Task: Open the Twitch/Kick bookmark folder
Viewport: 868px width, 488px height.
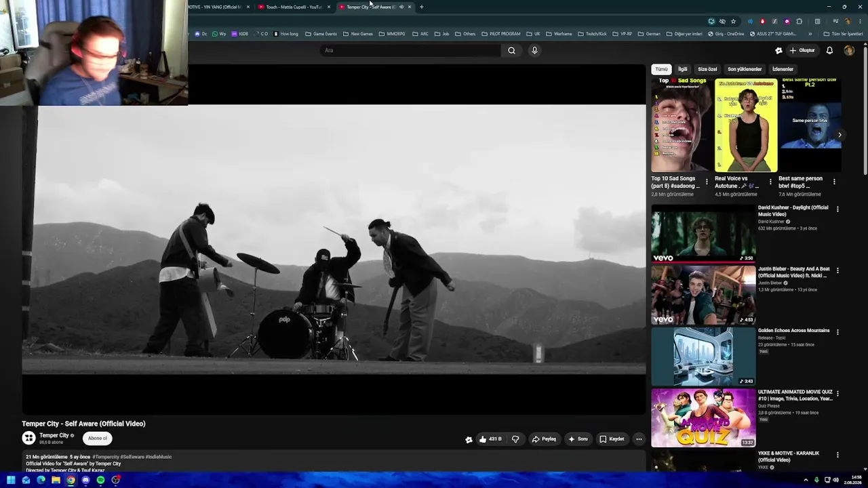Action: coord(592,34)
